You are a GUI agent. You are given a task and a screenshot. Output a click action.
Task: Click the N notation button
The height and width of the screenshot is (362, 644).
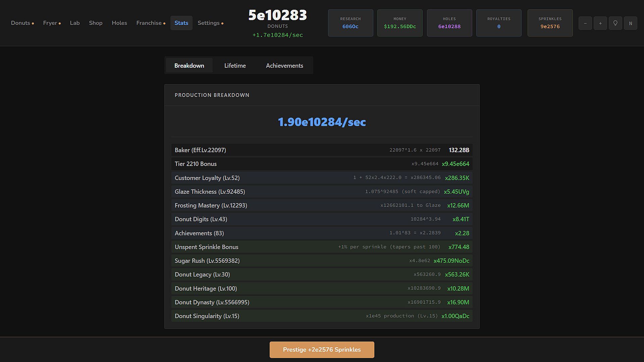pyautogui.click(x=631, y=23)
